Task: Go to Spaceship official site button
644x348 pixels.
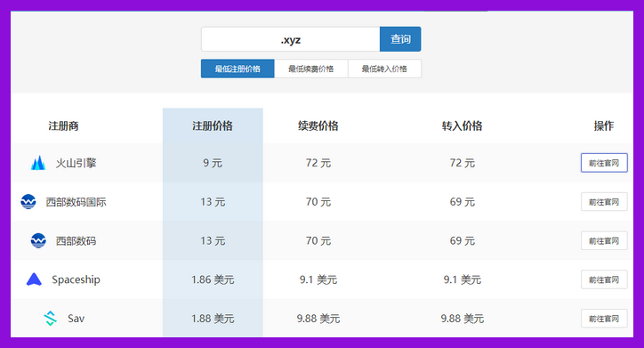Action: (604, 279)
